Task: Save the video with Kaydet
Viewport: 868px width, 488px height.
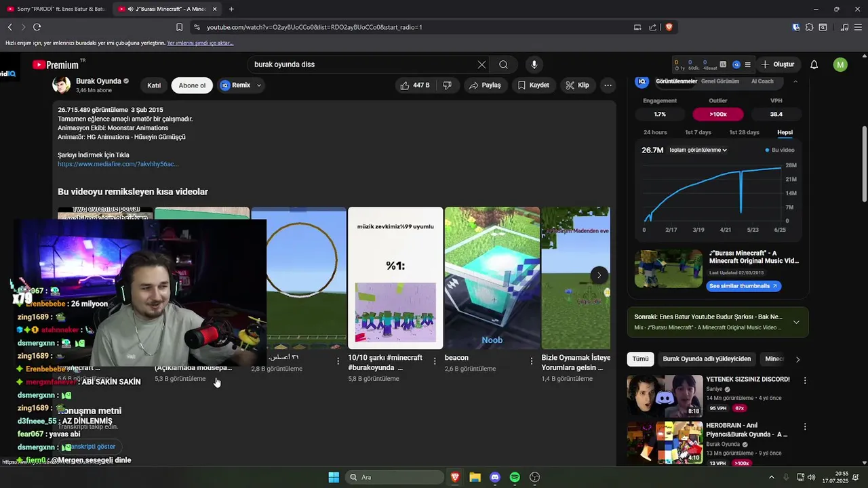Action: tap(533, 85)
